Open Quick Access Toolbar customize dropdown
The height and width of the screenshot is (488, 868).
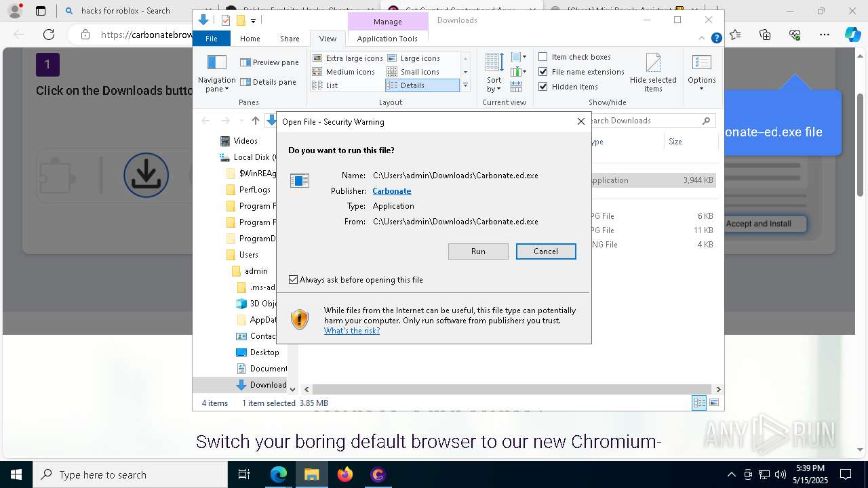pyautogui.click(x=253, y=20)
